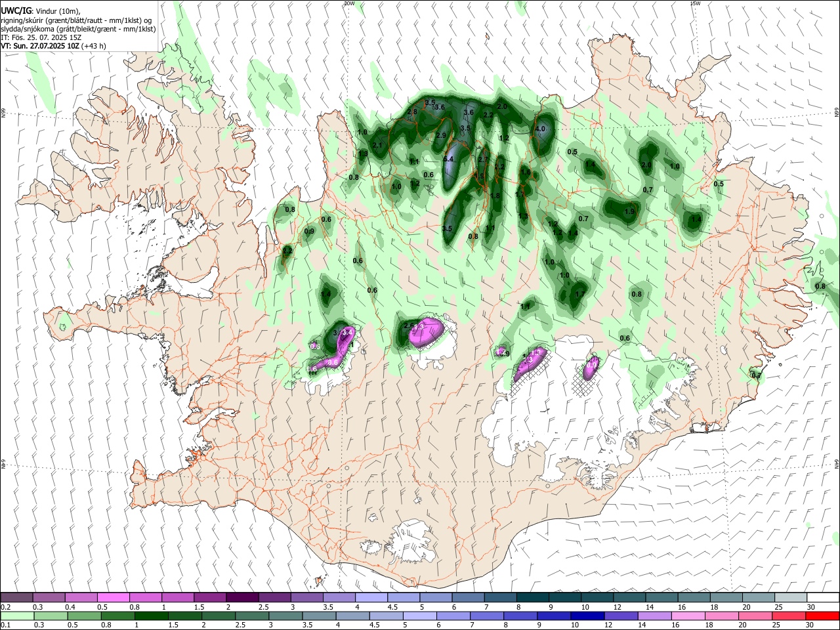Click the 15W longitude label
Viewport: 840px width, 630px height.
point(696,3)
